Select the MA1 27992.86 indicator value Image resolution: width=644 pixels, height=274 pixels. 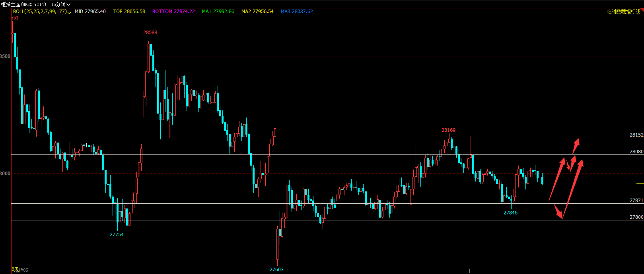218,12
